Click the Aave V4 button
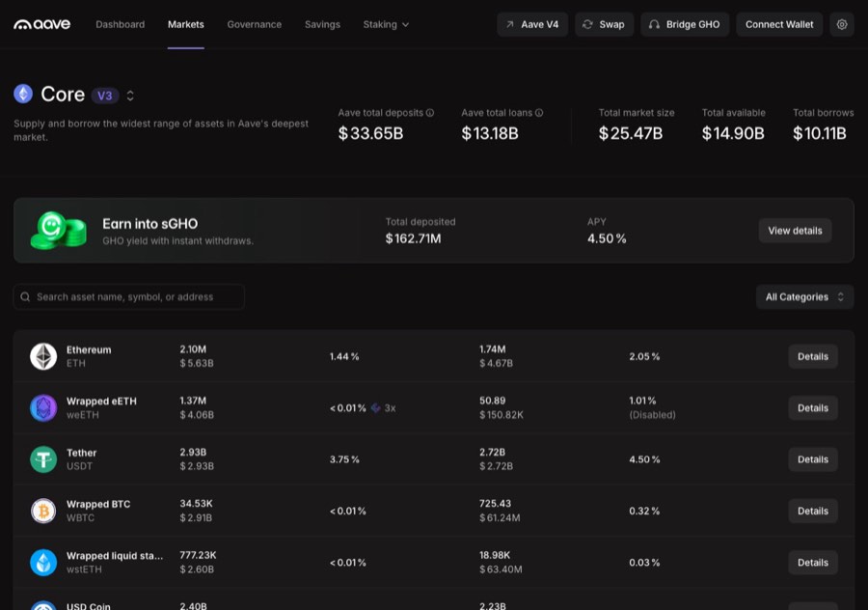 click(532, 24)
